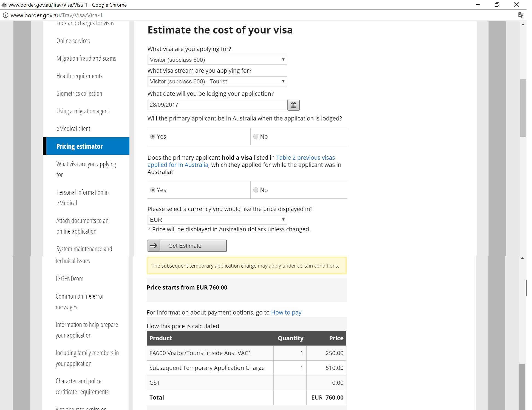Screen dimensions: 532x410
Task: Click the arrow icon on Get Estimate button
Action: 154,246
